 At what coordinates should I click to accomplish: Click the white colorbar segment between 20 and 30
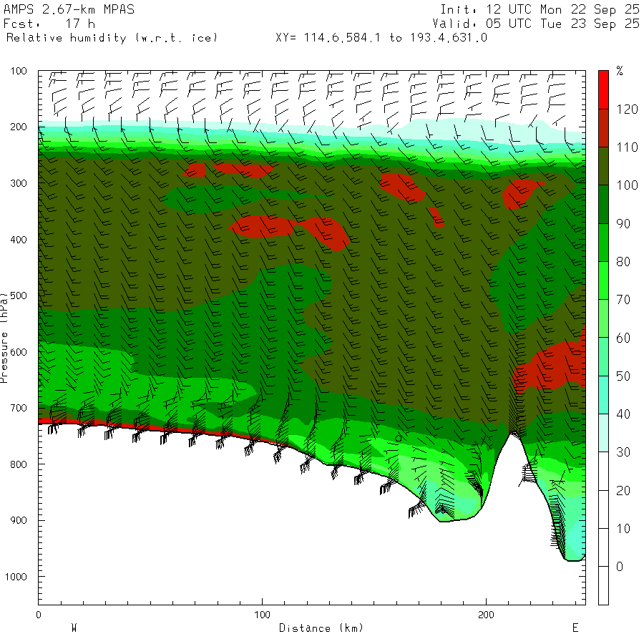[x=603, y=471]
